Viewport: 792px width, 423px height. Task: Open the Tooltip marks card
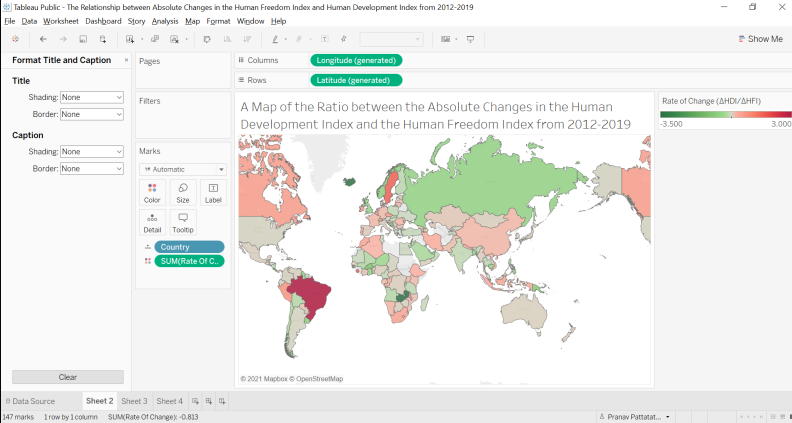point(183,222)
